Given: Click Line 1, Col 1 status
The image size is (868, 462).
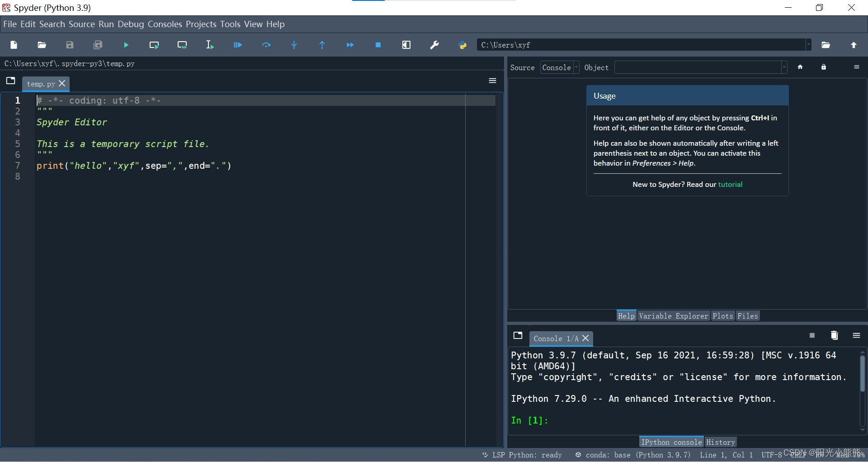Looking at the screenshot, I should [726, 455].
